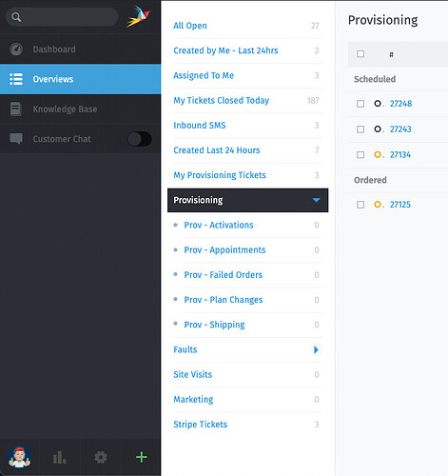Open Dashboard via its gauge icon

(16, 50)
